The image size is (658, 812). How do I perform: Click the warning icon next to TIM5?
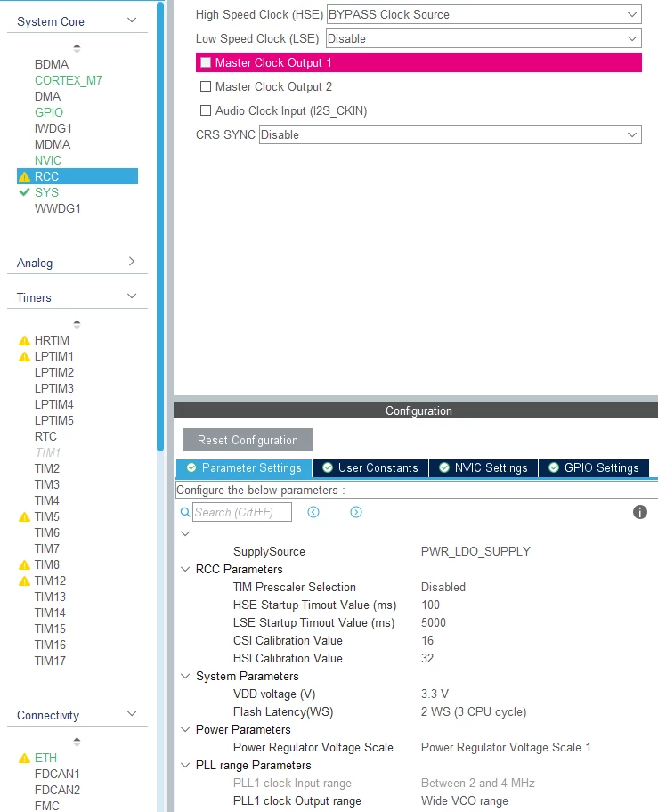[24, 516]
